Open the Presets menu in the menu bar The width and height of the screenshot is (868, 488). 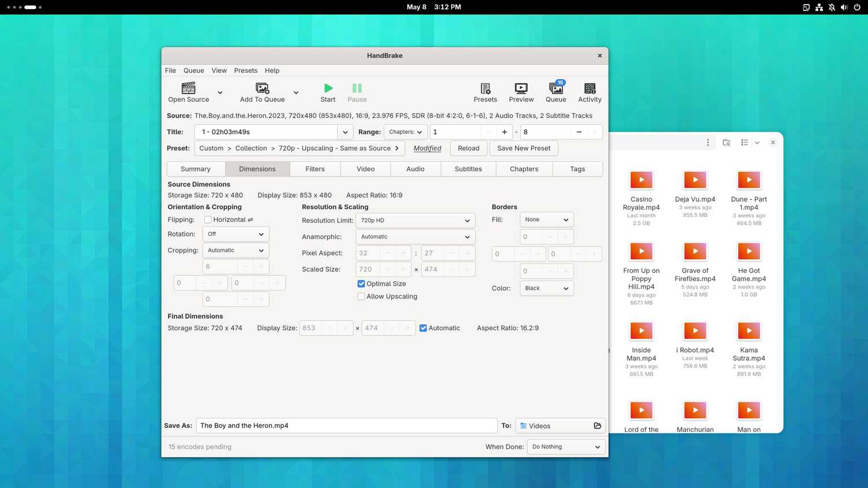pyautogui.click(x=246, y=71)
